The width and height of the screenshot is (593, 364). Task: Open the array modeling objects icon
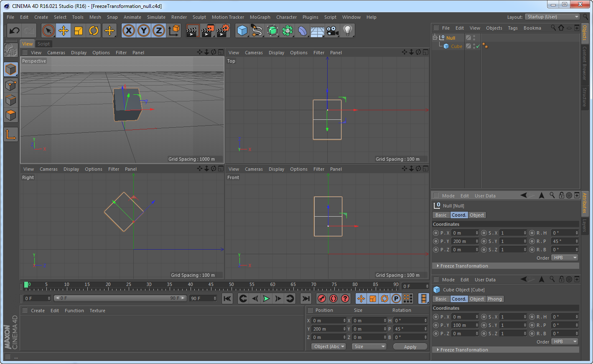coord(288,30)
